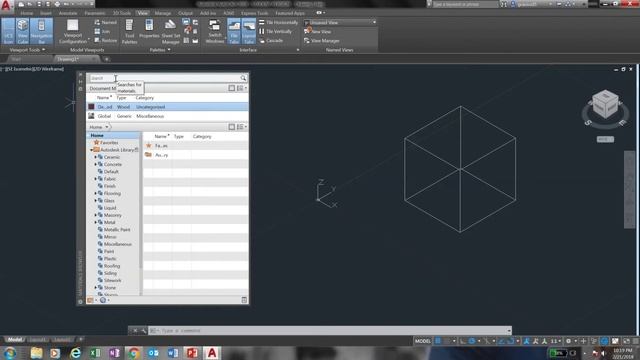Toggle the Navigation Bar button
Viewport: 640px width, 360px height.
coord(41,31)
